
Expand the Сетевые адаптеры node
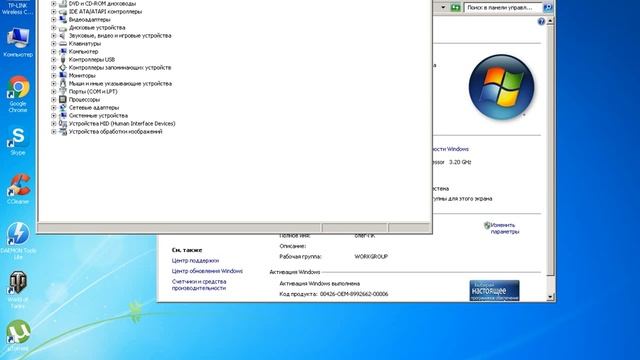[x=53, y=108]
